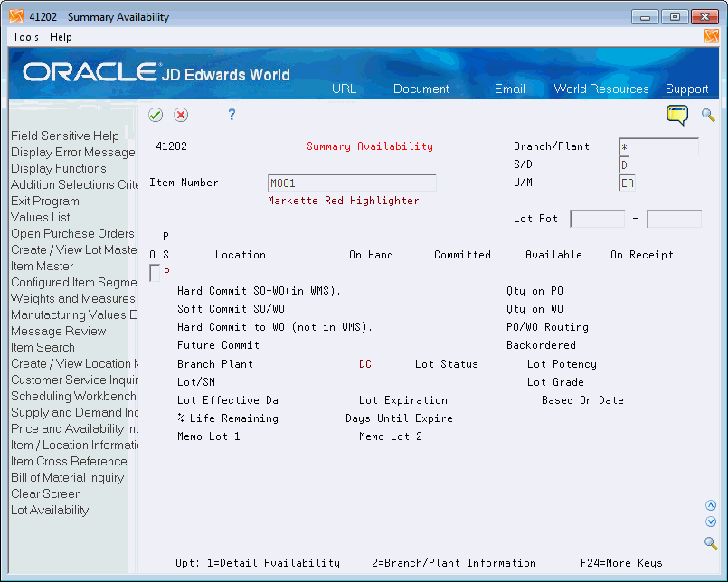The height and width of the screenshot is (582, 728).
Task: Open Weights and Measures
Action: tap(73, 298)
